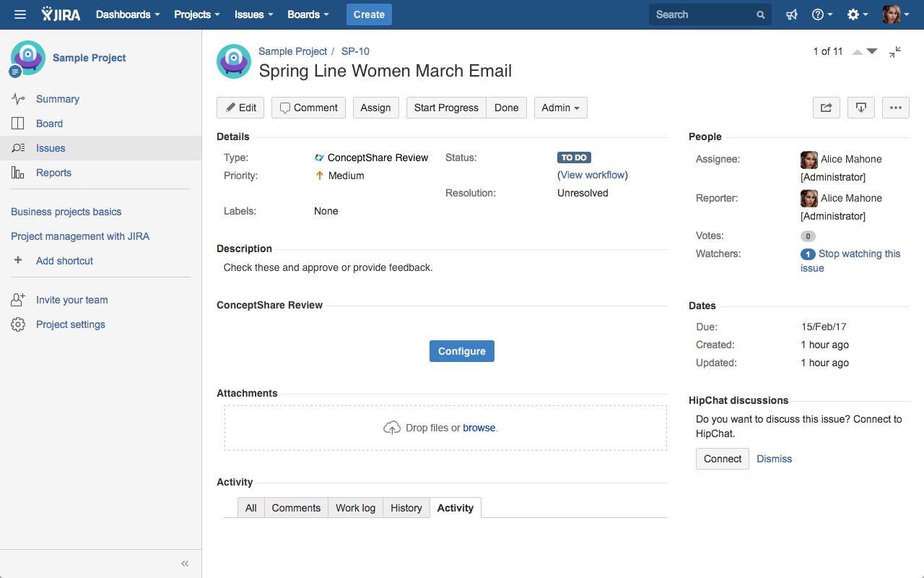Switch to the History tab
The image size is (924, 578).
point(406,508)
